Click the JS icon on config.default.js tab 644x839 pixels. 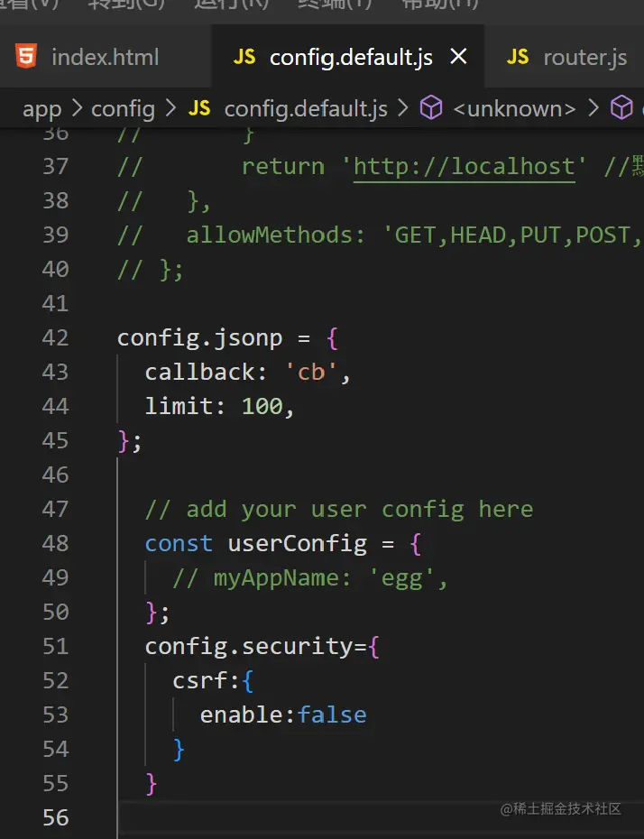(244, 57)
